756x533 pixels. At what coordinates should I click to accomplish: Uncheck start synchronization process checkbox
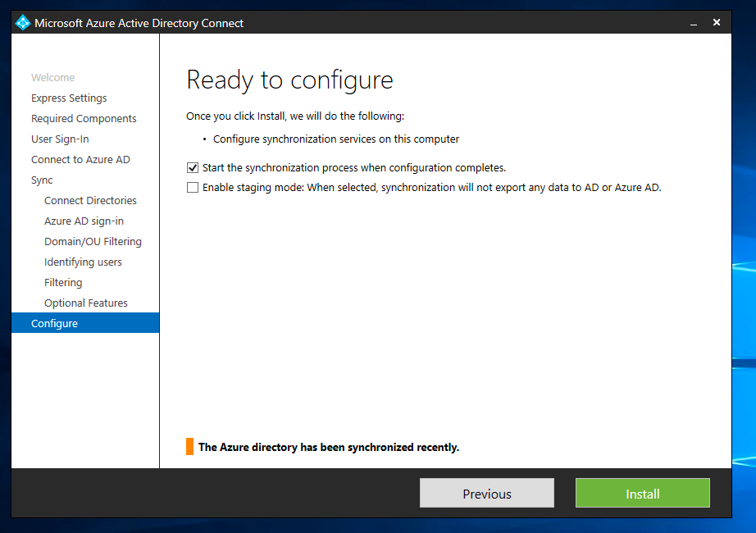pos(193,167)
